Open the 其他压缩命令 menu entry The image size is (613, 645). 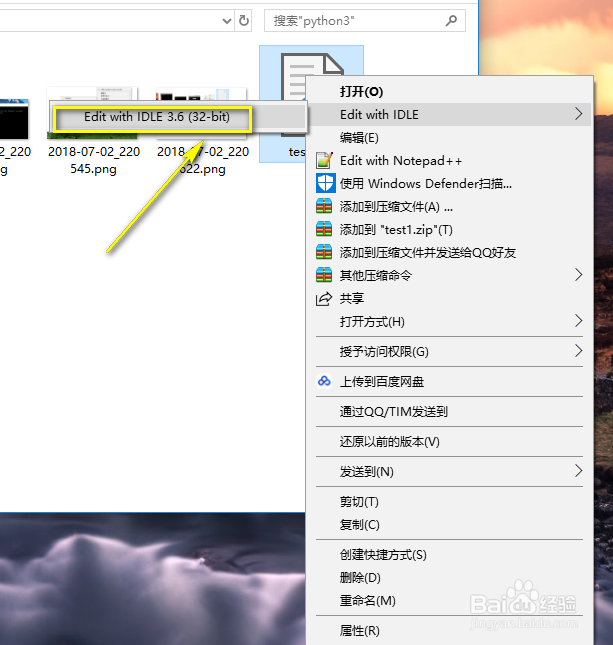450,275
